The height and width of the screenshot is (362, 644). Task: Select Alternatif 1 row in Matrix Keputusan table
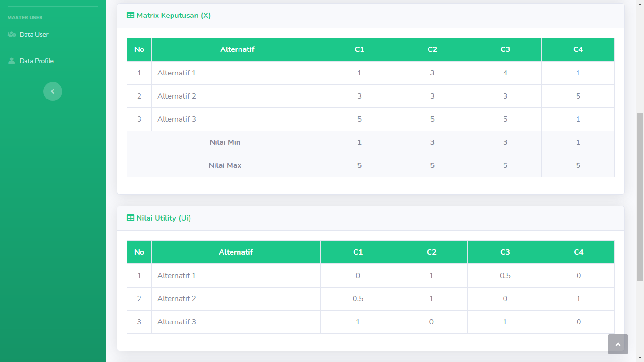coord(371,73)
